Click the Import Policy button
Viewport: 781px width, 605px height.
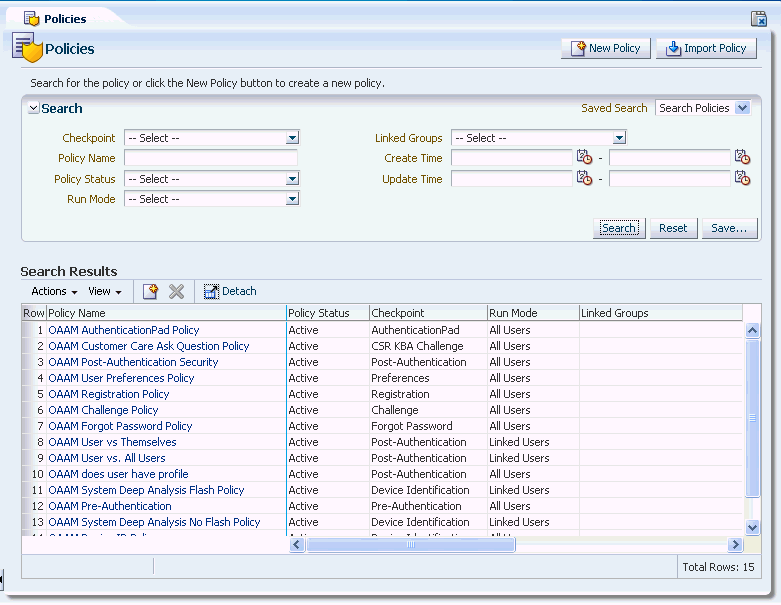click(x=706, y=48)
